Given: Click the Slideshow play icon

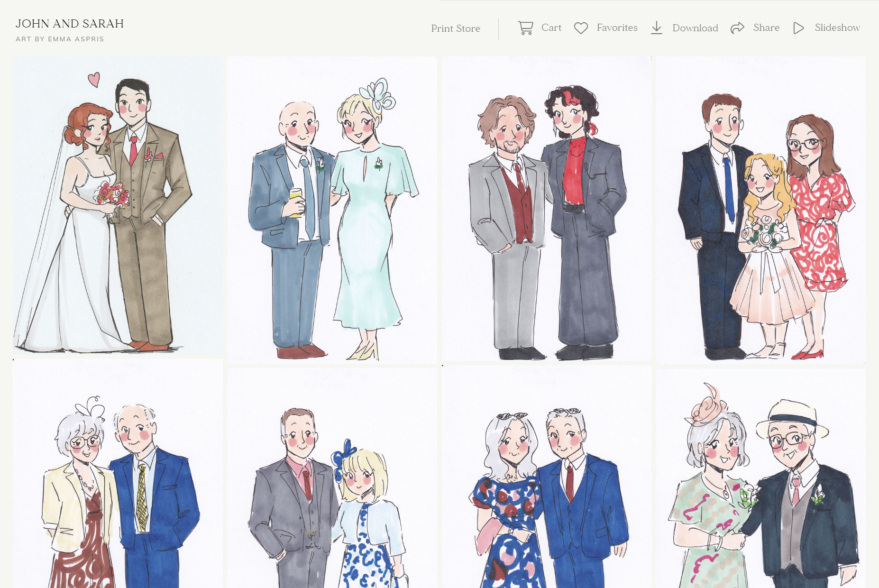Looking at the screenshot, I should 798,28.
